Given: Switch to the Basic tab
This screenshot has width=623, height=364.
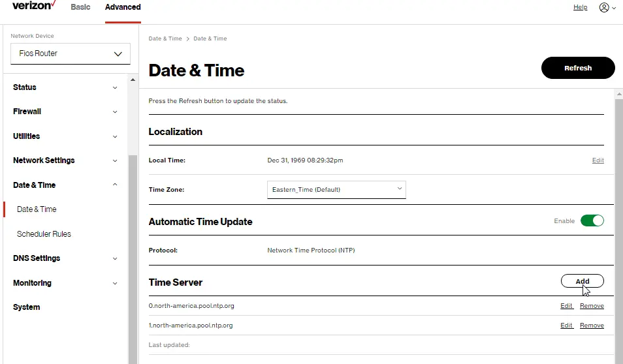Looking at the screenshot, I should (80, 7).
